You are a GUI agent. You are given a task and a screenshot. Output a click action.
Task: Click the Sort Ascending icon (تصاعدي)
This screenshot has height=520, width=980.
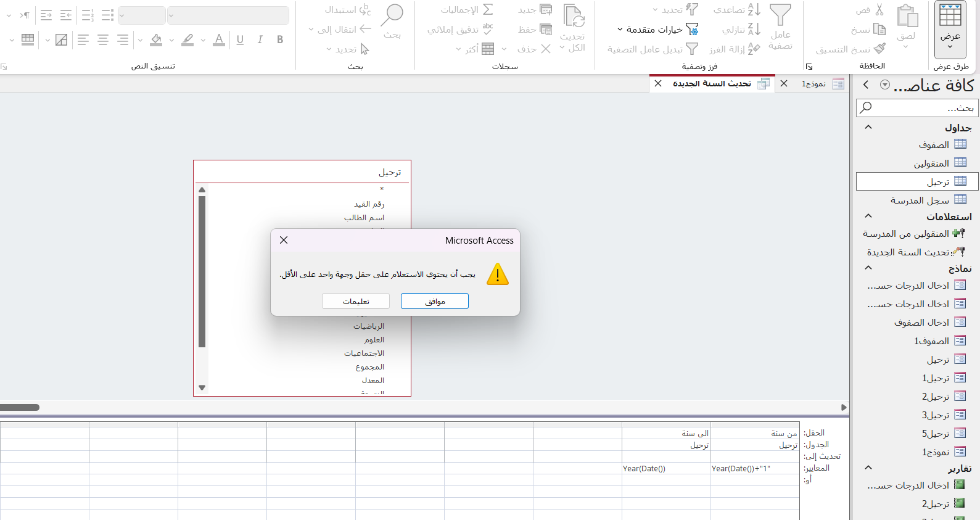[x=754, y=10]
